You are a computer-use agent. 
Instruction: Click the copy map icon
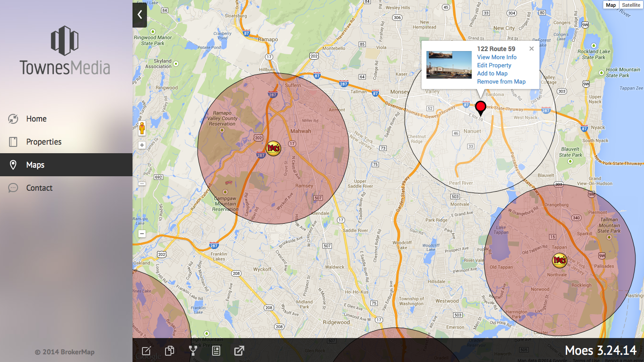(170, 351)
